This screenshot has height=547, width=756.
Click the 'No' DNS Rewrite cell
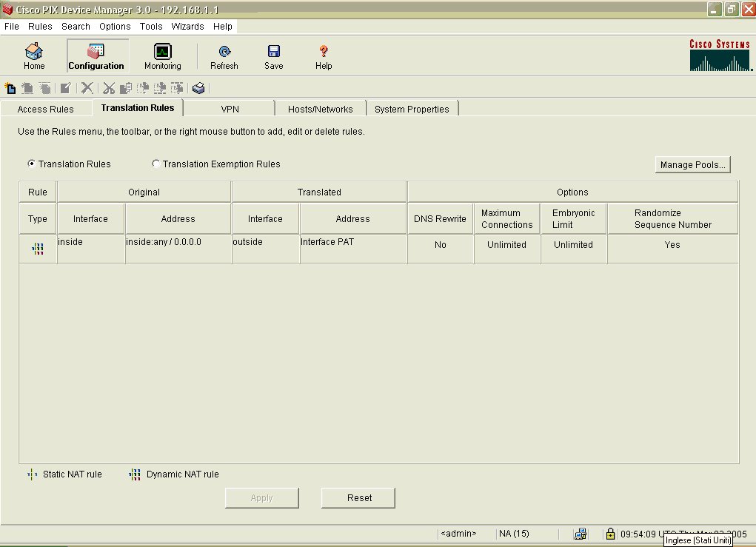440,249
